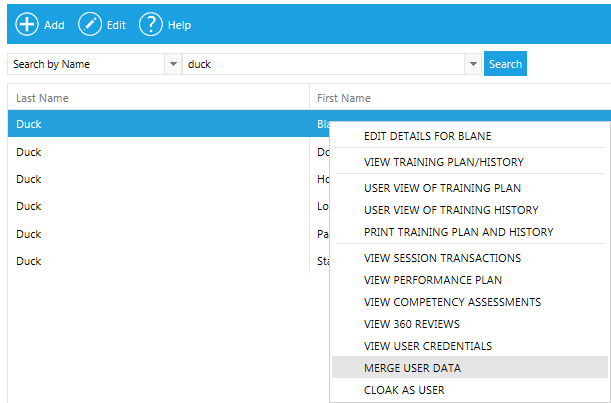Sort by First Name column header
This screenshot has height=403, width=611.
(x=343, y=98)
